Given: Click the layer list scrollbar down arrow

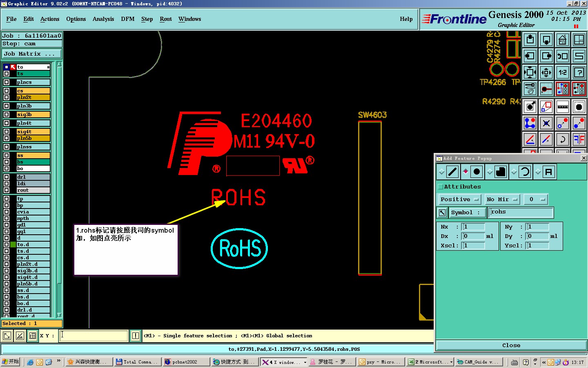Looking at the screenshot, I should tap(59, 315).
